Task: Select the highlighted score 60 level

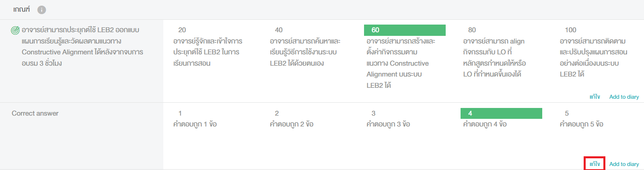Action: click(x=405, y=57)
